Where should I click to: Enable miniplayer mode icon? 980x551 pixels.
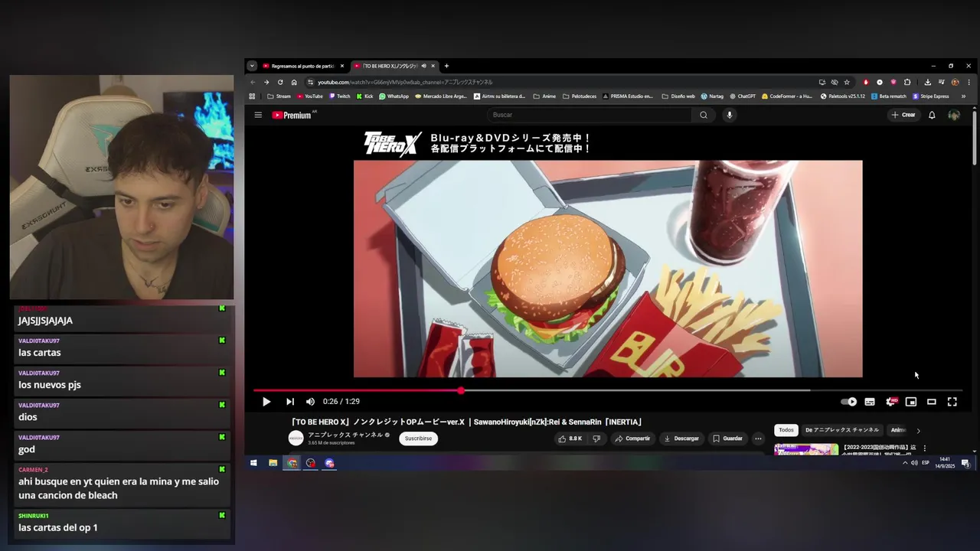coord(911,402)
